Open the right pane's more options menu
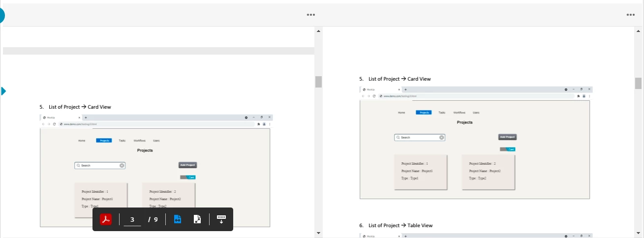 pos(630,15)
